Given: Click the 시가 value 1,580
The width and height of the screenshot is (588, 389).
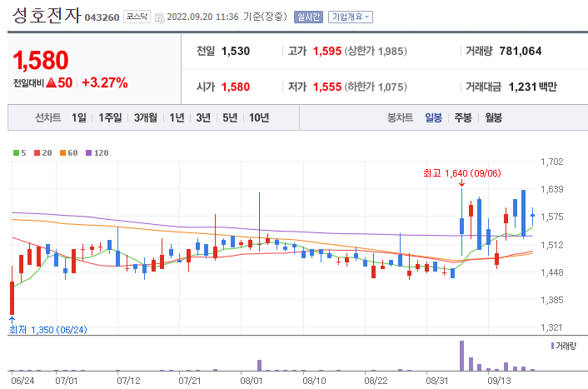Looking at the screenshot, I should tap(236, 87).
